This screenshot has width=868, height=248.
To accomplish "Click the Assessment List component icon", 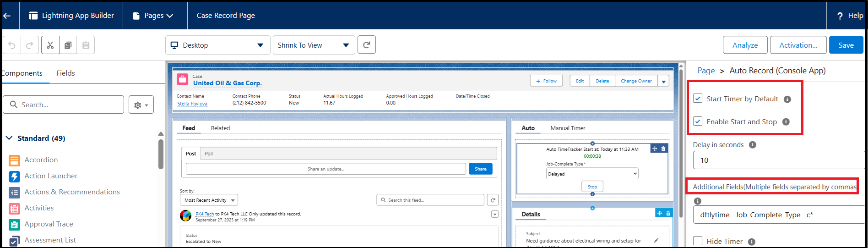I will [15, 240].
